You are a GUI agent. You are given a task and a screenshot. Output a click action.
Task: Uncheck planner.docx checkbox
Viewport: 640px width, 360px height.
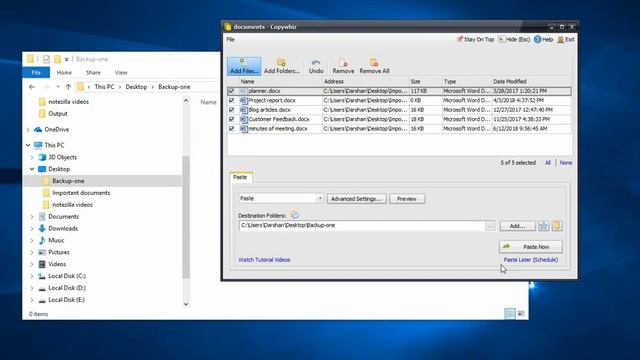click(231, 91)
